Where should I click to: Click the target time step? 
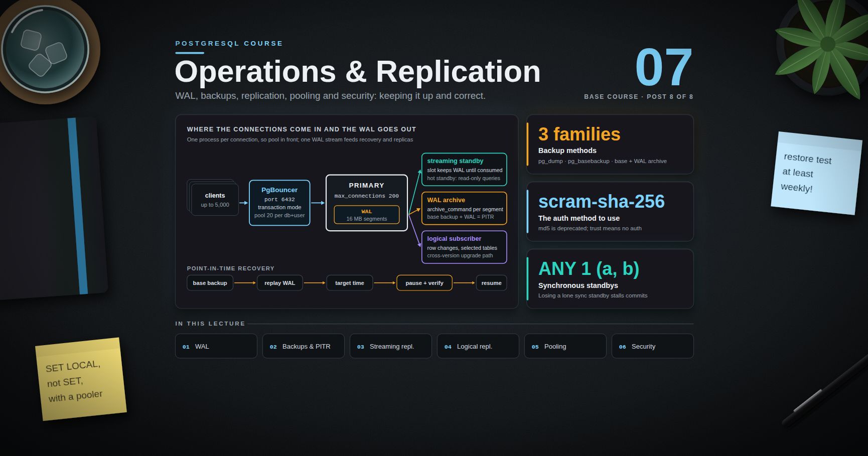coord(350,283)
